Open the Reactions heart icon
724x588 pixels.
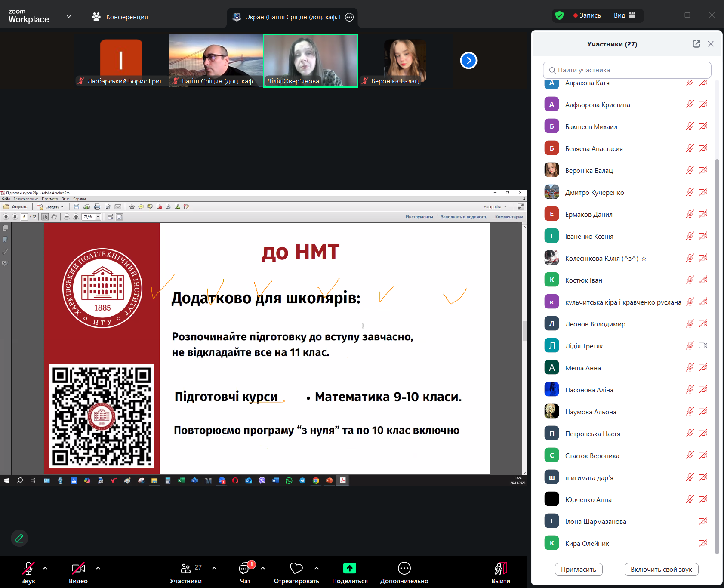[296, 568]
